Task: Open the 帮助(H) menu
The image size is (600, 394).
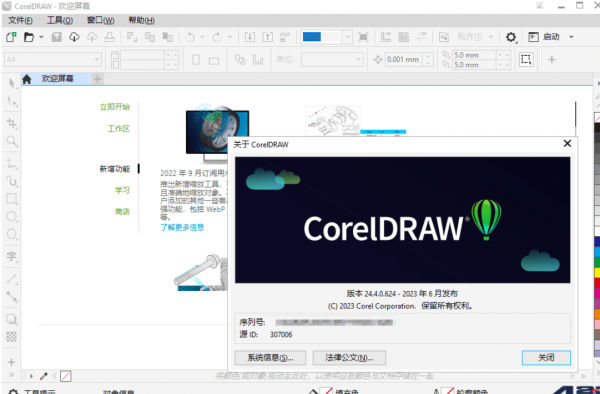Action: (141, 21)
